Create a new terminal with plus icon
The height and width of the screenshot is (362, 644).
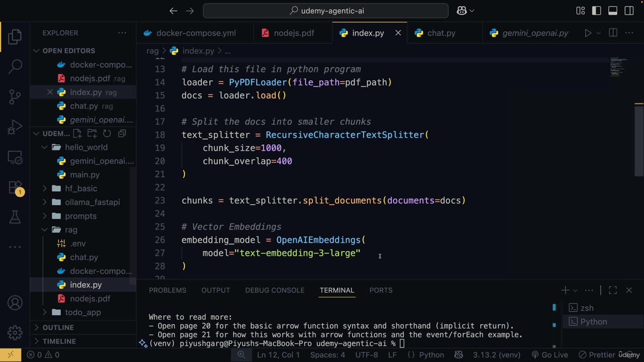click(x=566, y=290)
